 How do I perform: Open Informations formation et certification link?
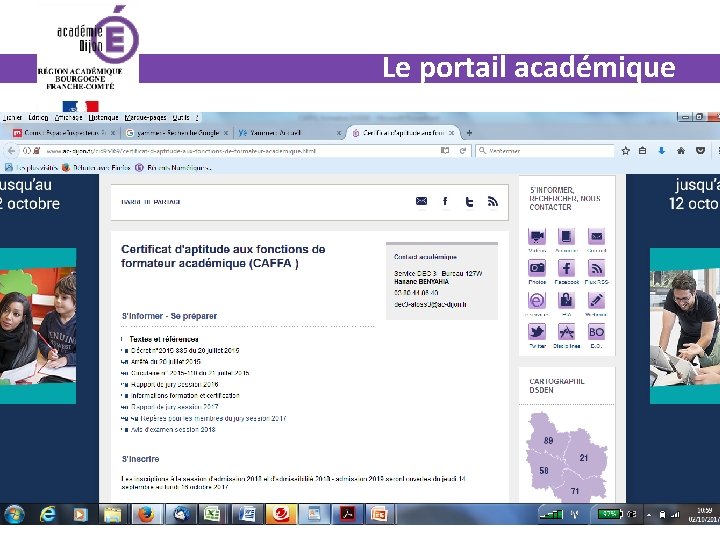click(x=185, y=395)
